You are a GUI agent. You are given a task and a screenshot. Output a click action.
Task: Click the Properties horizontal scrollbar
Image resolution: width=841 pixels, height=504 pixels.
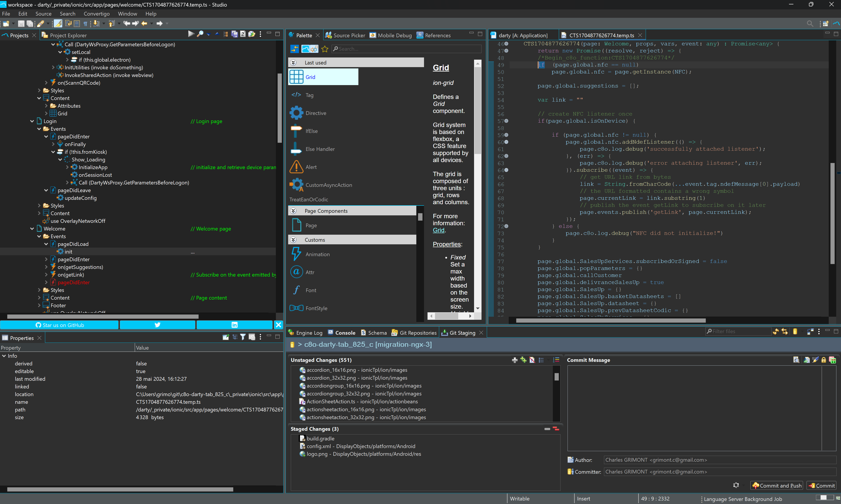pos(120,489)
